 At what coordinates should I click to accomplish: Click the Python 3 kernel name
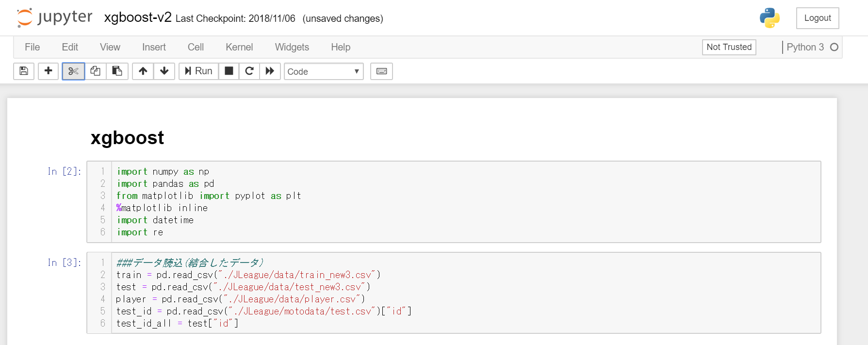pyautogui.click(x=805, y=47)
